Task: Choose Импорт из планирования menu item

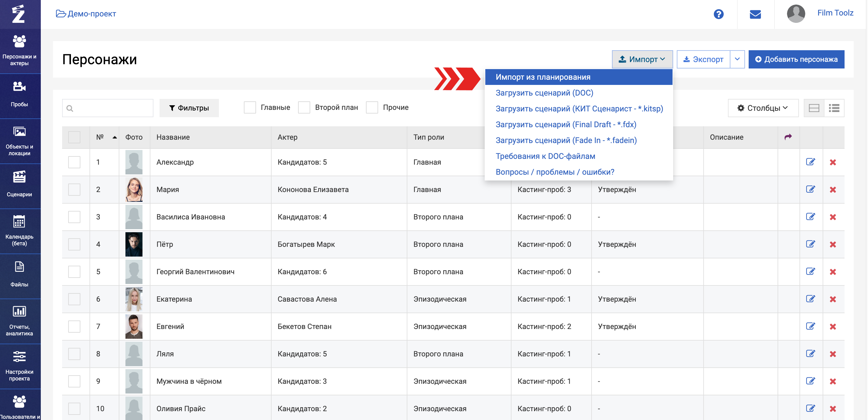Action: [543, 77]
